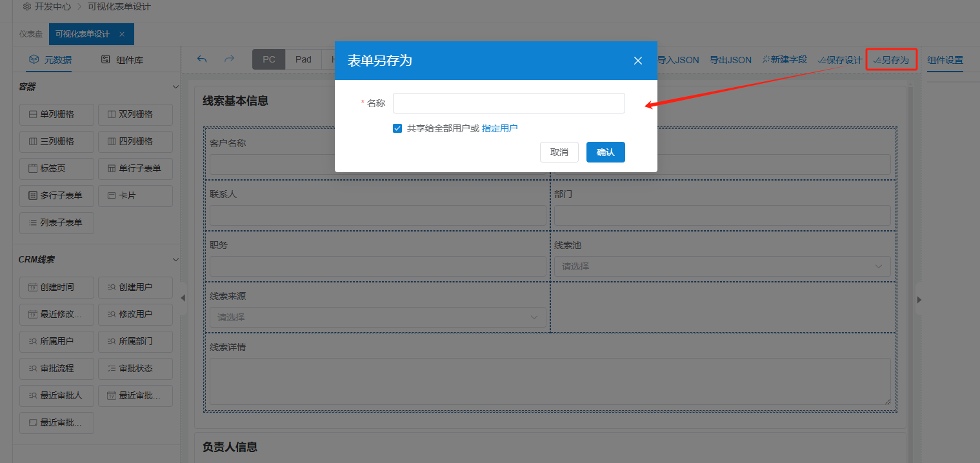
Task: Click the 创建时间 field item
Action: coord(57,287)
